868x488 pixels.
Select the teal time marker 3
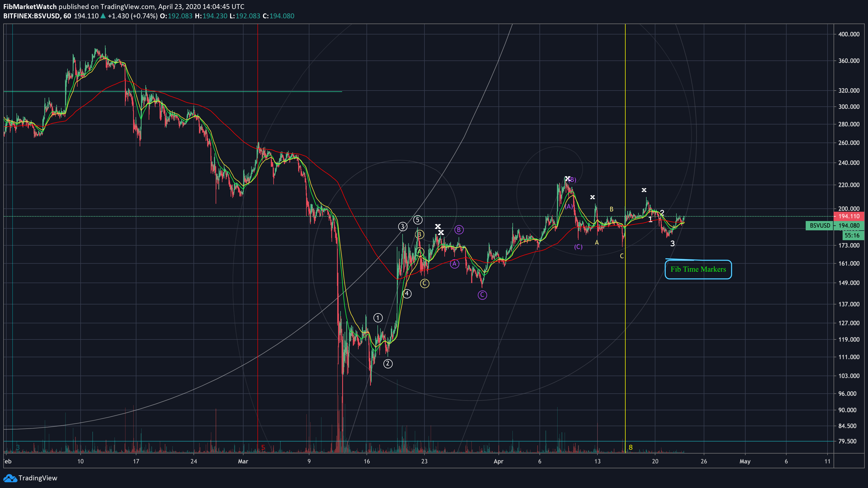pyautogui.click(x=18, y=447)
